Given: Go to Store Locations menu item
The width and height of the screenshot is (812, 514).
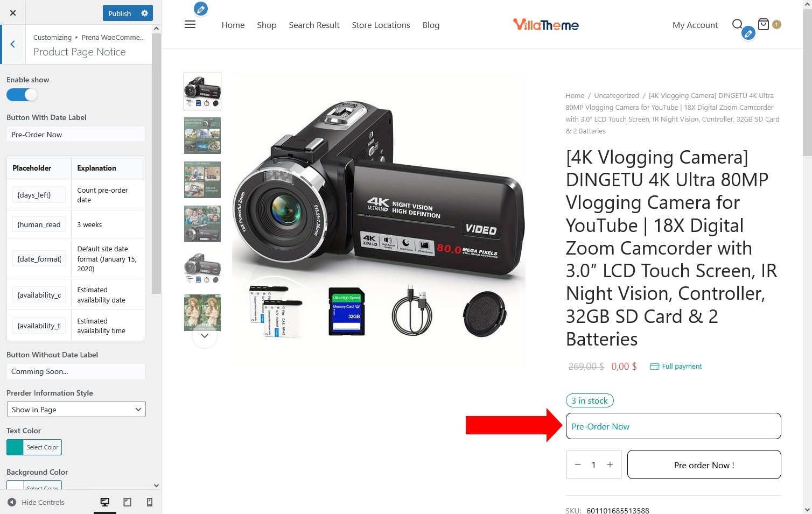Looking at the screenshot, I should [x=381, y=25].
